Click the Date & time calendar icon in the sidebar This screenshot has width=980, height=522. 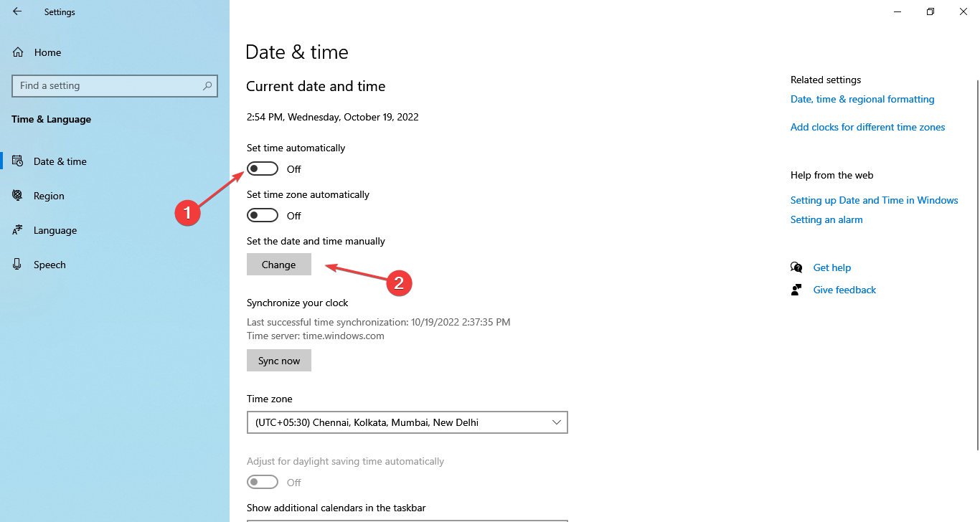(18, 161)
